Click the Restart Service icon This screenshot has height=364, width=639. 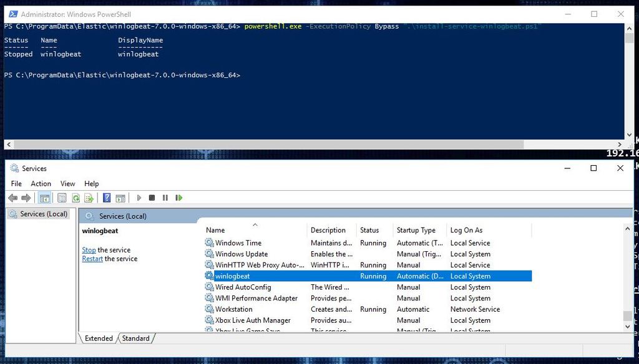click(x=180, y=198)
